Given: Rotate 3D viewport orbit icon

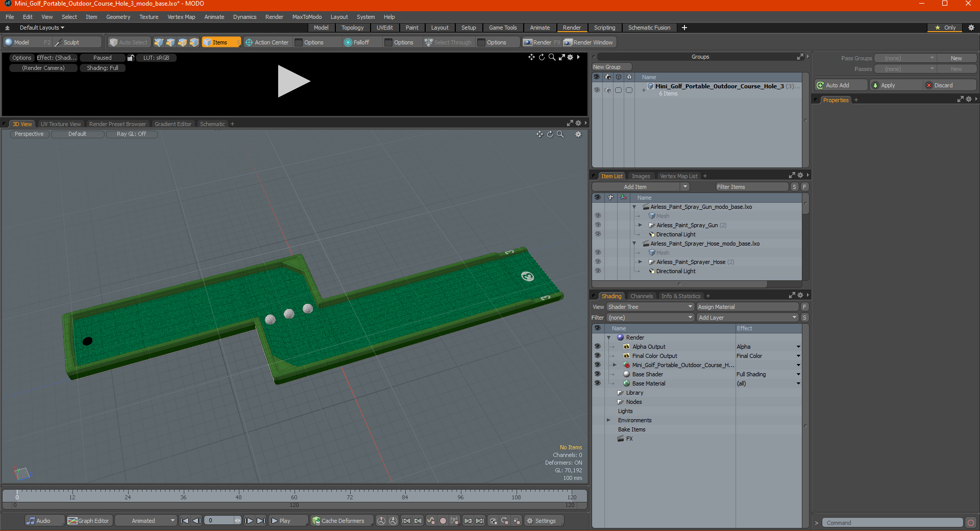Looking at the screenshot, I should (x=550, y=134).
